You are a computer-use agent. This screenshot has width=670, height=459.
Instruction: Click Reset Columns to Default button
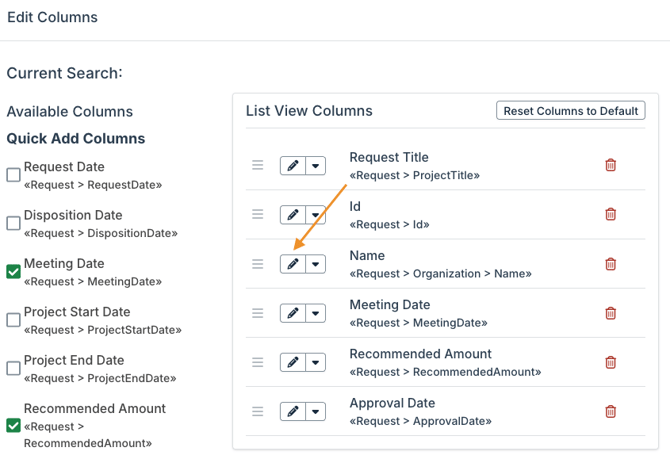(570, 111)
